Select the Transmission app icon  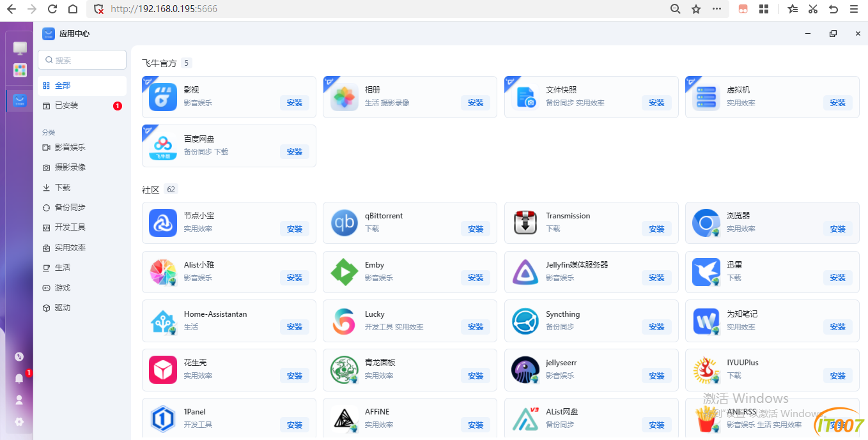(525, 223)
